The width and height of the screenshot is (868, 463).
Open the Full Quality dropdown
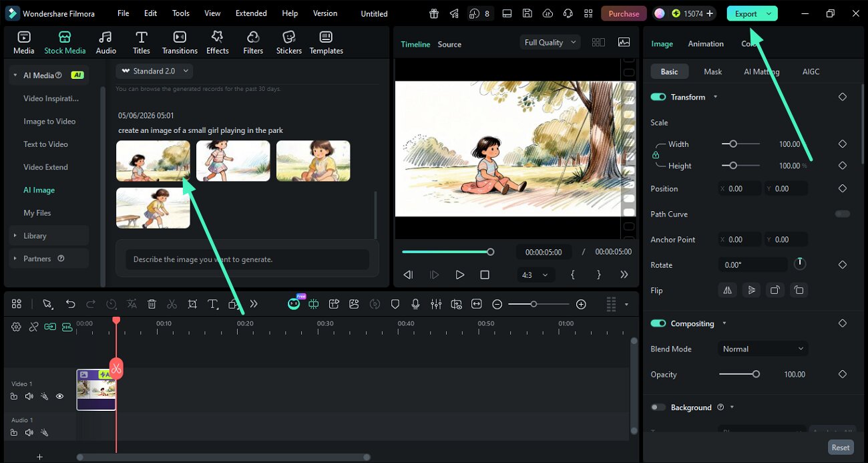pyautogui.click(x=551, y=42)
